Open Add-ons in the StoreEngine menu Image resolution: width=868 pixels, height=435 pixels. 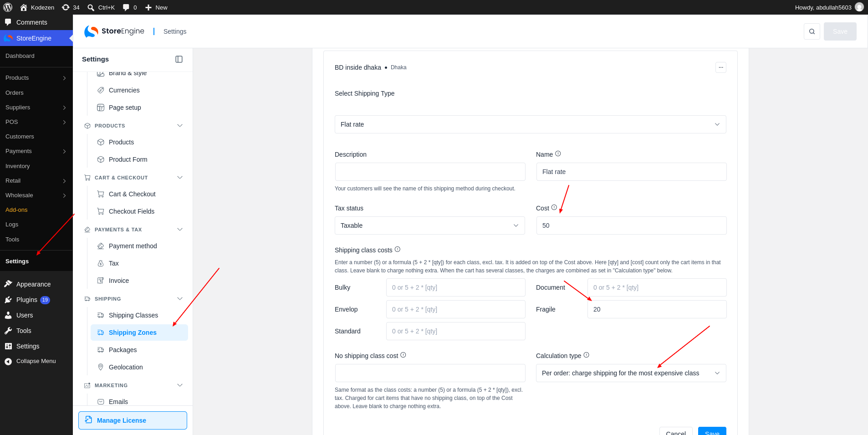tap(16, 210)
